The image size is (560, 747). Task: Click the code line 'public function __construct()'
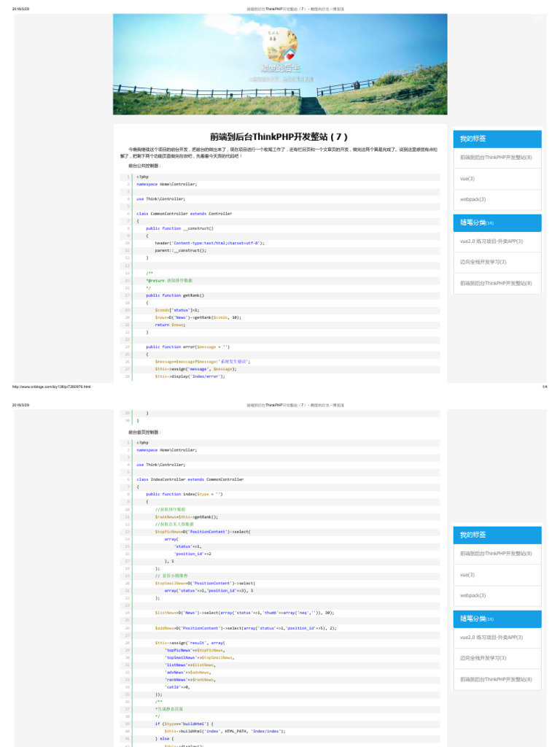point(179,228)
